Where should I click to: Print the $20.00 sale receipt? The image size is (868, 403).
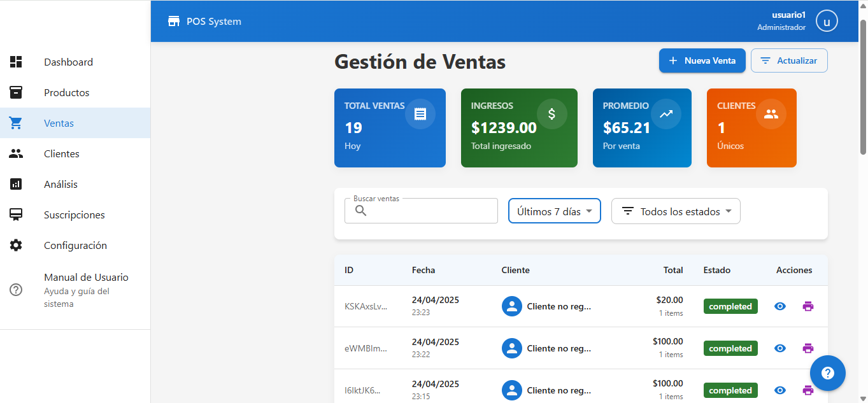[808, 306]
